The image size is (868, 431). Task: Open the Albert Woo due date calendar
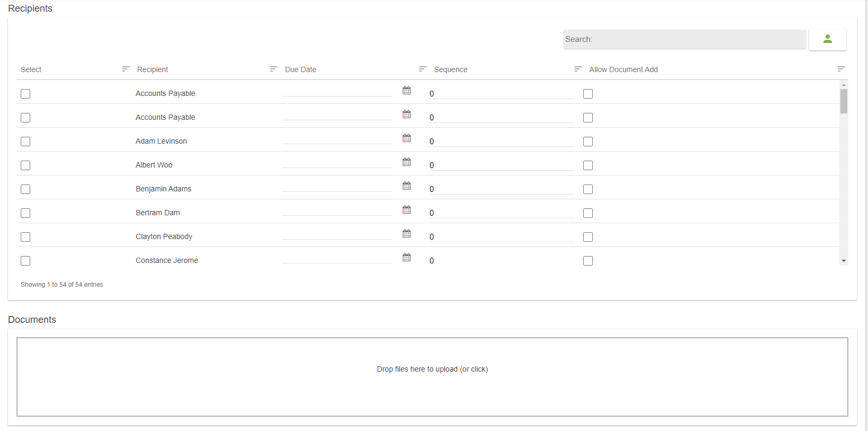click(407, 162)
